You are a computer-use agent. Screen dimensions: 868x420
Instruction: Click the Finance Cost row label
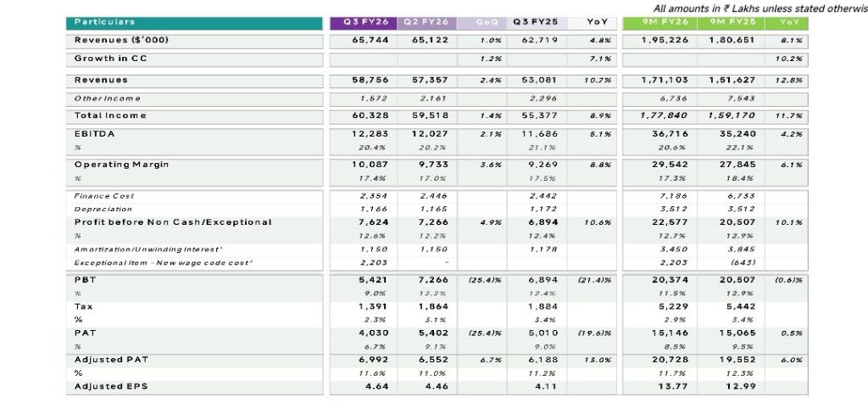(x=103, y=195)
